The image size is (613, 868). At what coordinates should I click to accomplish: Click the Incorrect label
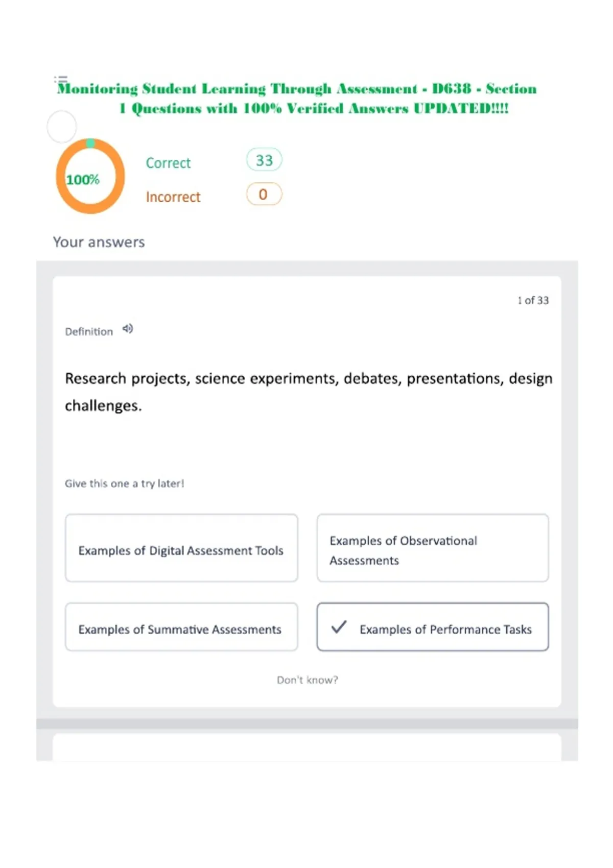173,197
